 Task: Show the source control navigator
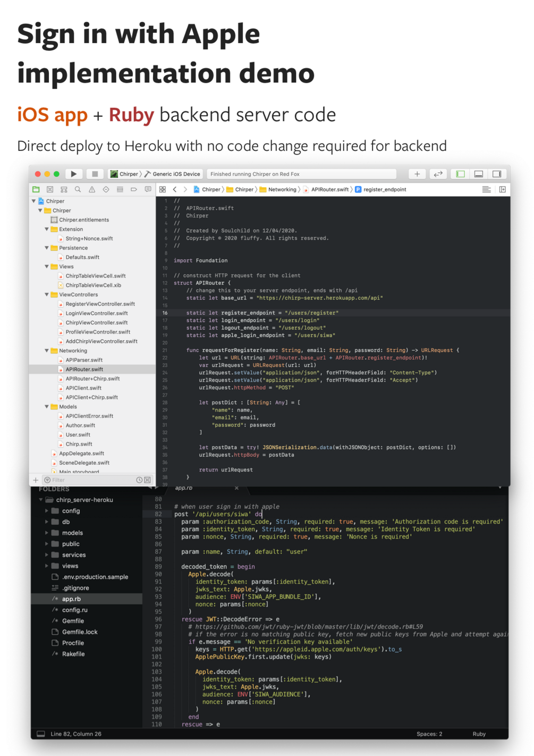pyautogui.click(x=50, y=189)
